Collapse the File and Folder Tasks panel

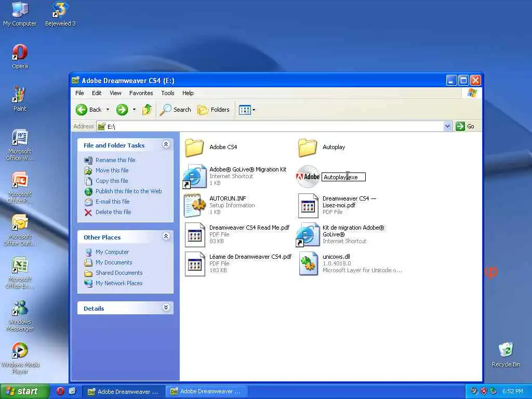(166, 144)
